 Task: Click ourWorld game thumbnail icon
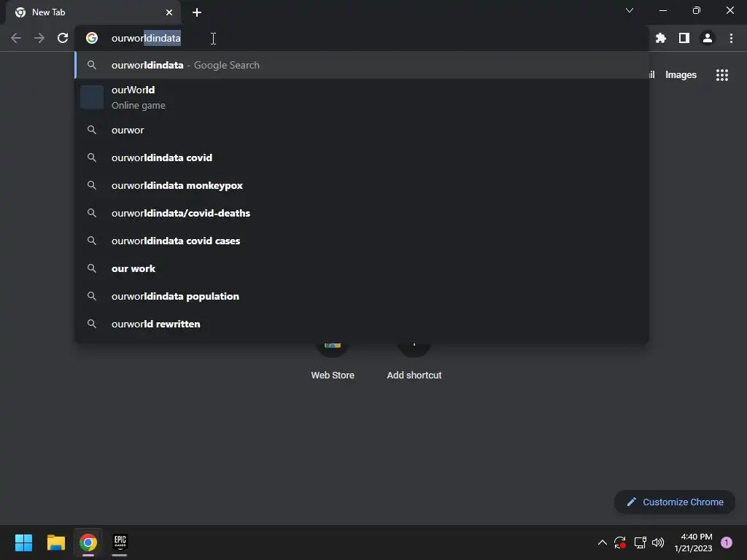pos(92,97)
